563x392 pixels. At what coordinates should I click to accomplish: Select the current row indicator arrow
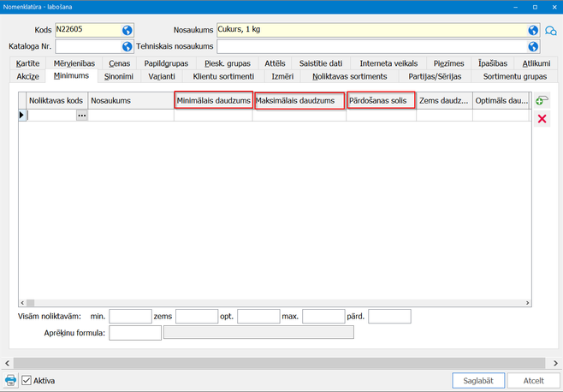(22, 115)
